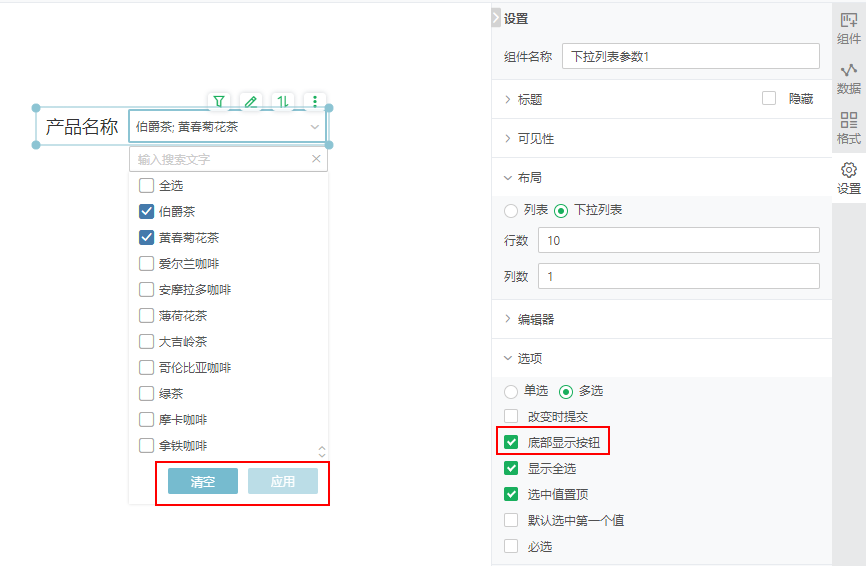The width and height of the screenshot is (866, 566).
Task: Click the sort icon above the dropdown component
Action: [x=283, y=101]
